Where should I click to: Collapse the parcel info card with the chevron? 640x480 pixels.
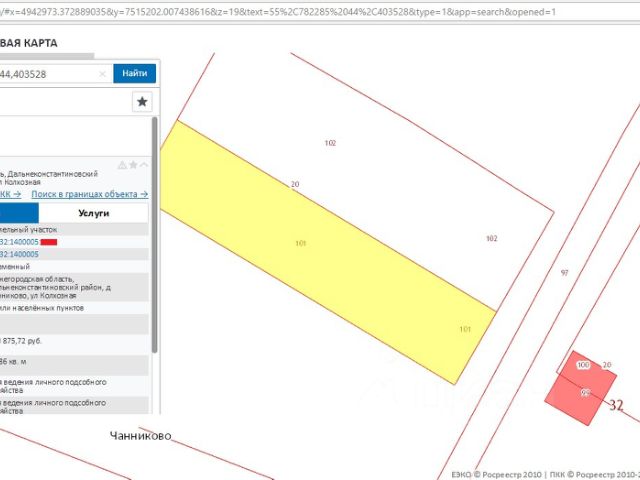(x=144, y=165)
